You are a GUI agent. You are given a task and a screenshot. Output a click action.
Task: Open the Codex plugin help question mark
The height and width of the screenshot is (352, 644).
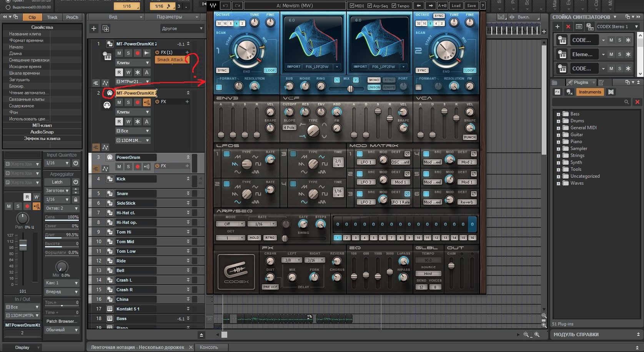(483, 6)
